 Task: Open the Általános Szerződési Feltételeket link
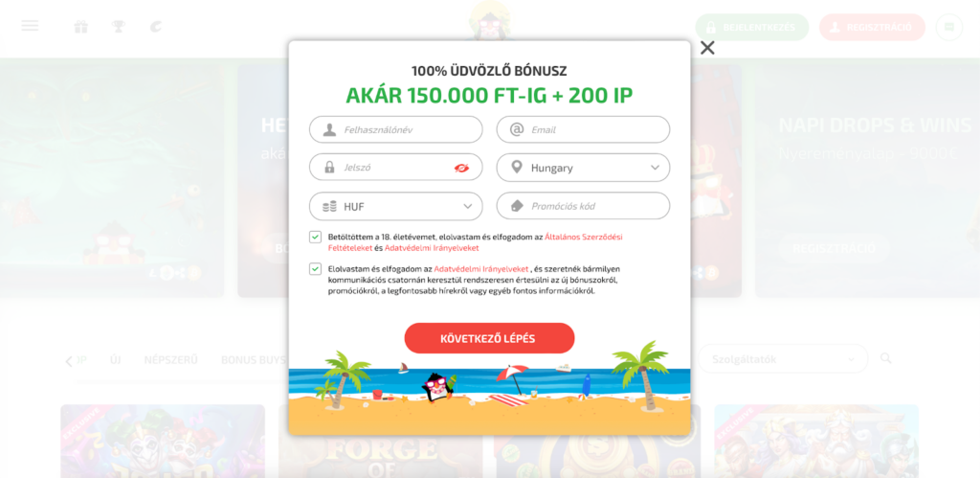tap(475, 242)
